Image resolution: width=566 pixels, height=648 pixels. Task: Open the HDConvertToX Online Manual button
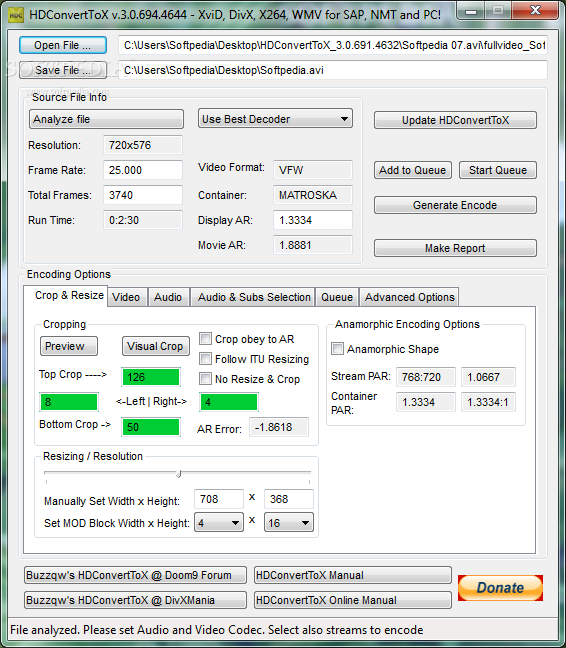[x=353, y=600]
